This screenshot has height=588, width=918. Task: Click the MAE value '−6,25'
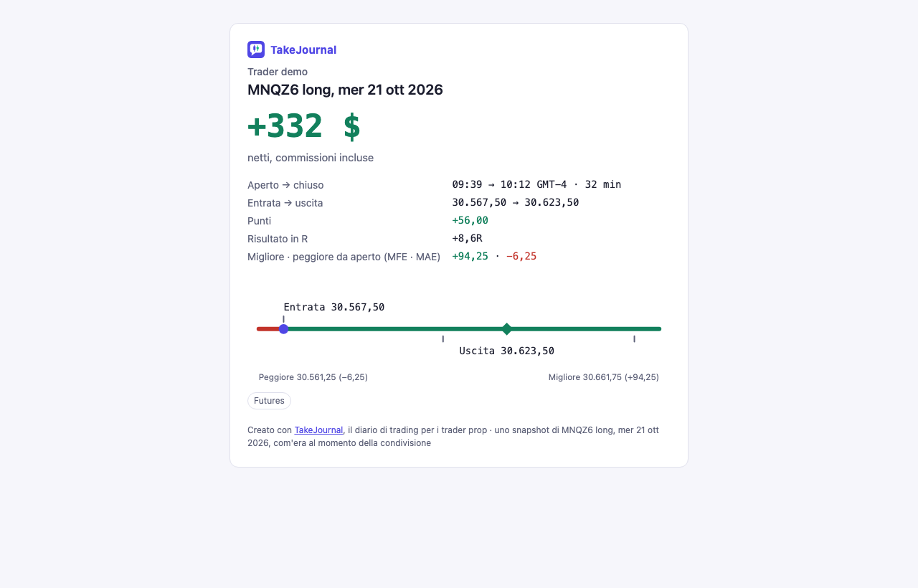pos(521,256)
